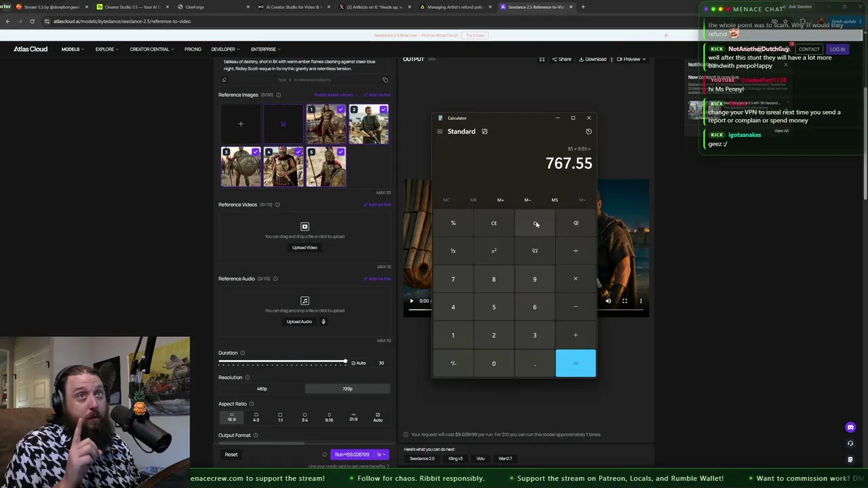Click the CE key in Calculator

(x=494, y=223)
